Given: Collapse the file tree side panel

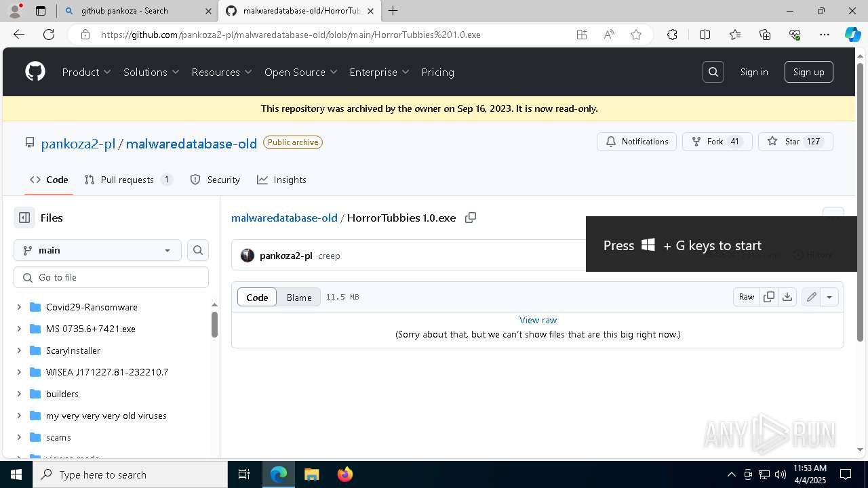Looking at the screenshot, I should 24,218.
